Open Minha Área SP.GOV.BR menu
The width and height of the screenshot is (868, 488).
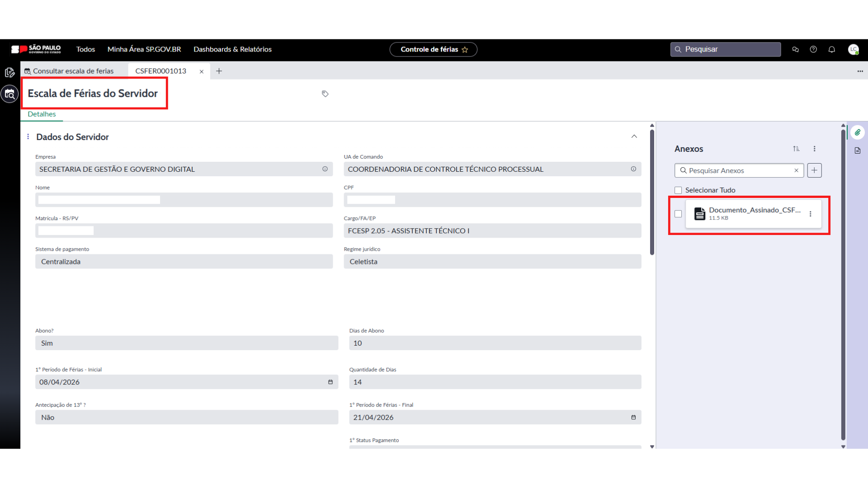[144, 49]
